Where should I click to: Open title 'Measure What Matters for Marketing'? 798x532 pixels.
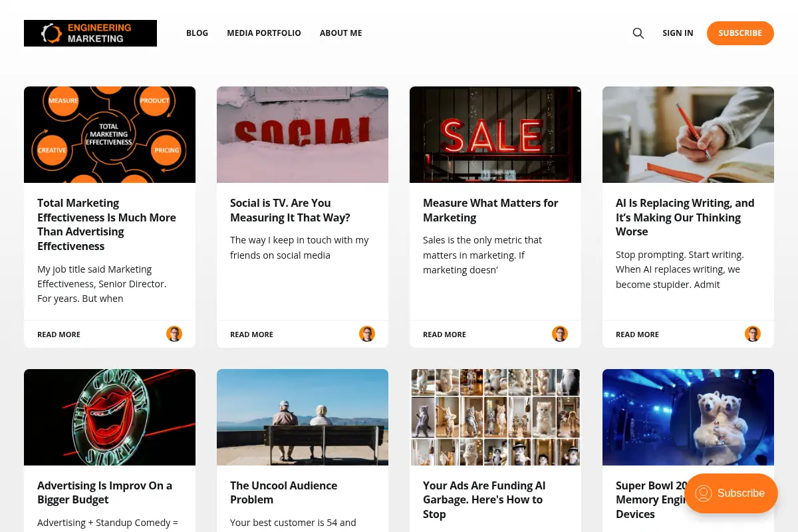[491, 210]
